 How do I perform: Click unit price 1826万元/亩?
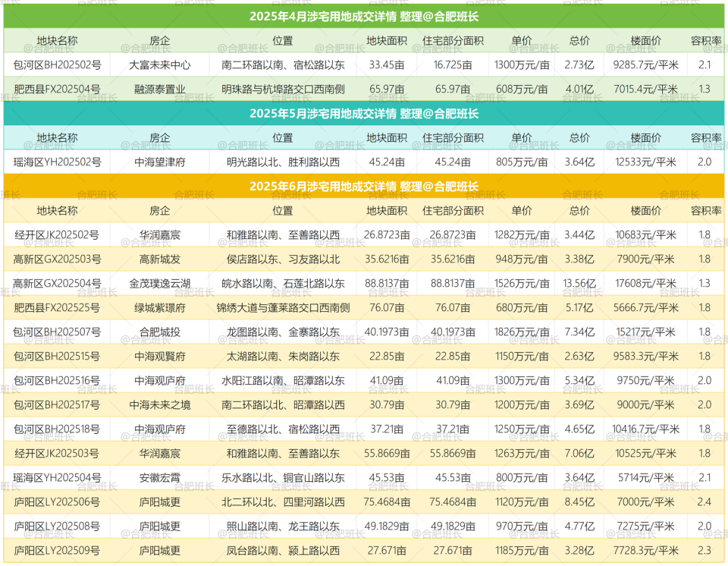522,332
